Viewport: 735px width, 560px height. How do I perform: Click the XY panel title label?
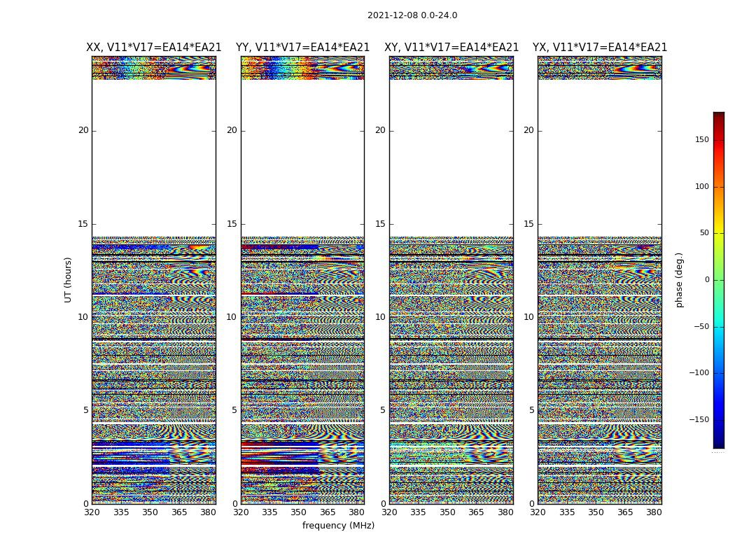coord(451,48)
